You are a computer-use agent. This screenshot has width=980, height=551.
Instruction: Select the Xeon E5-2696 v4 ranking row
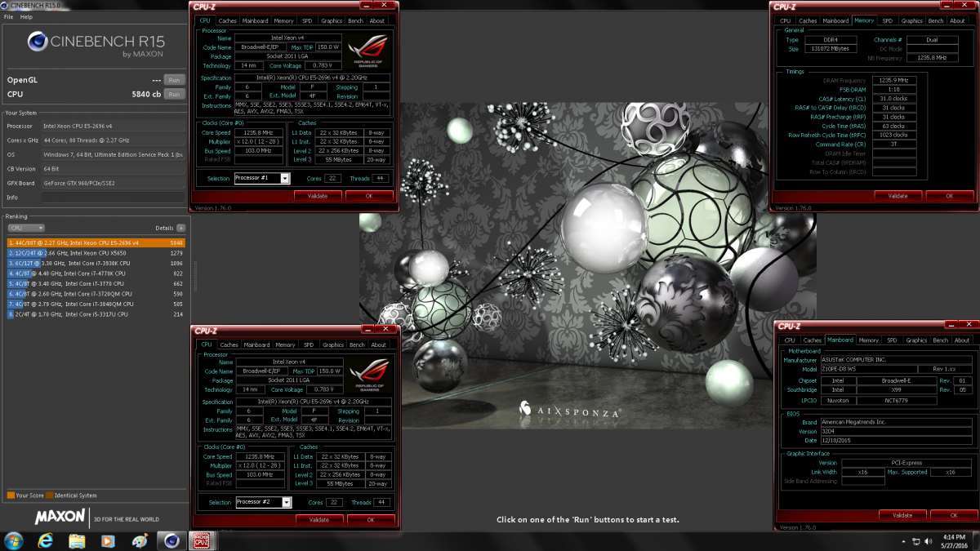click(96, 242)
